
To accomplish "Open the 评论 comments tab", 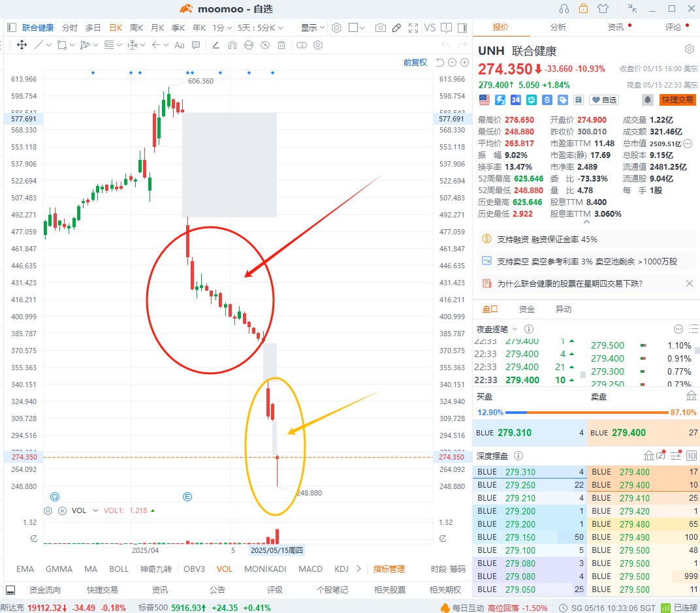I will click(x=673, y=27).
